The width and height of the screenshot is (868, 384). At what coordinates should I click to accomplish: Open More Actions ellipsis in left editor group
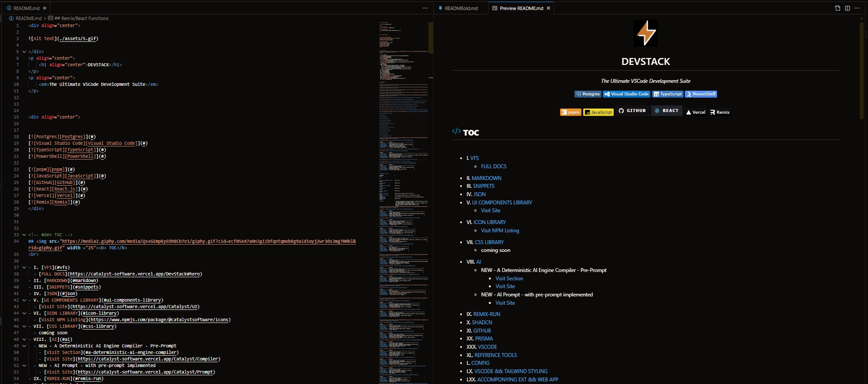pos(425,8)
